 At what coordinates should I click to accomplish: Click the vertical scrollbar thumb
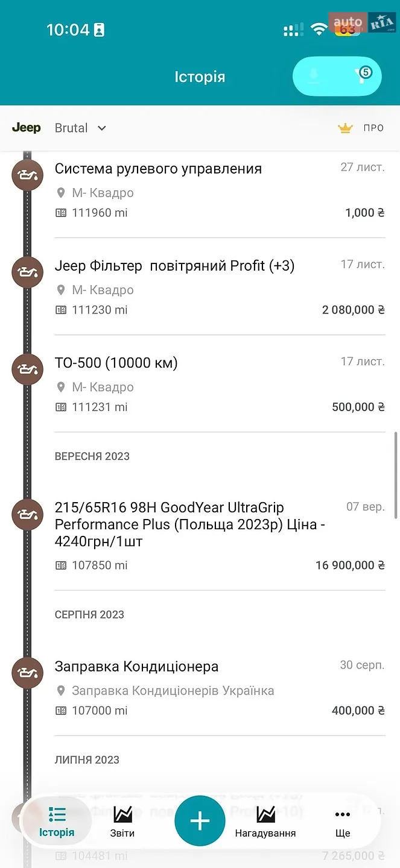pyautogui.click(x=396, y=474)
